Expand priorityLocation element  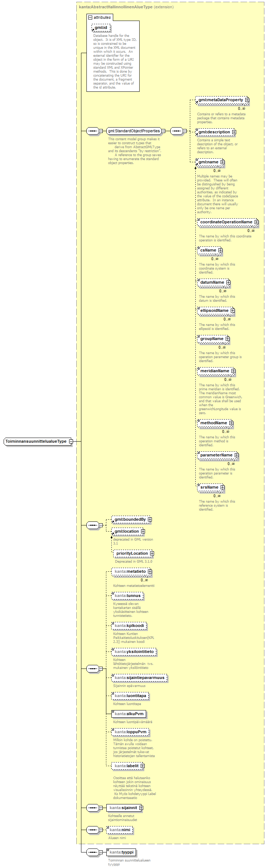point(152,553)
